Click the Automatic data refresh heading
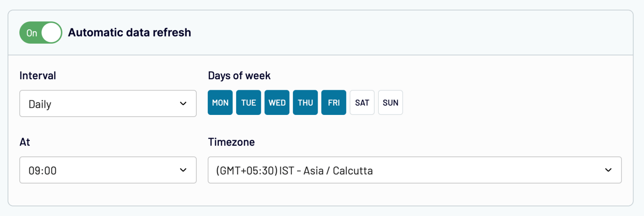Image resolution: width=644 pixels, height=216 pixels. click(x=129, y=33)
